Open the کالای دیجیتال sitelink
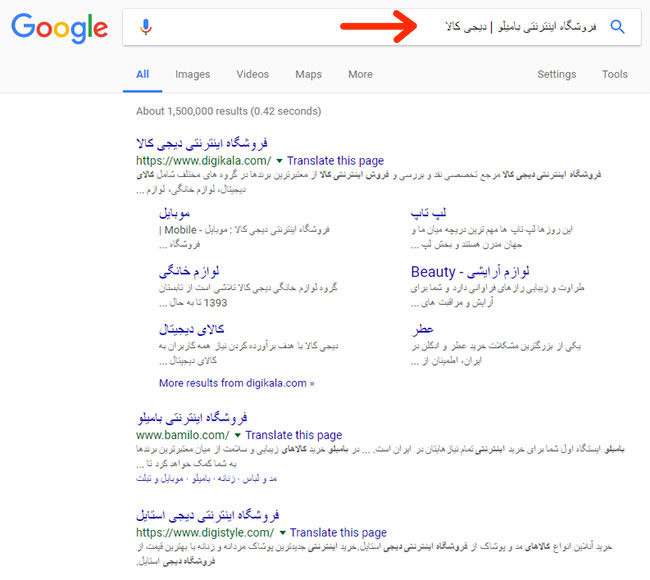650x580 pixels. click(192, 330)
